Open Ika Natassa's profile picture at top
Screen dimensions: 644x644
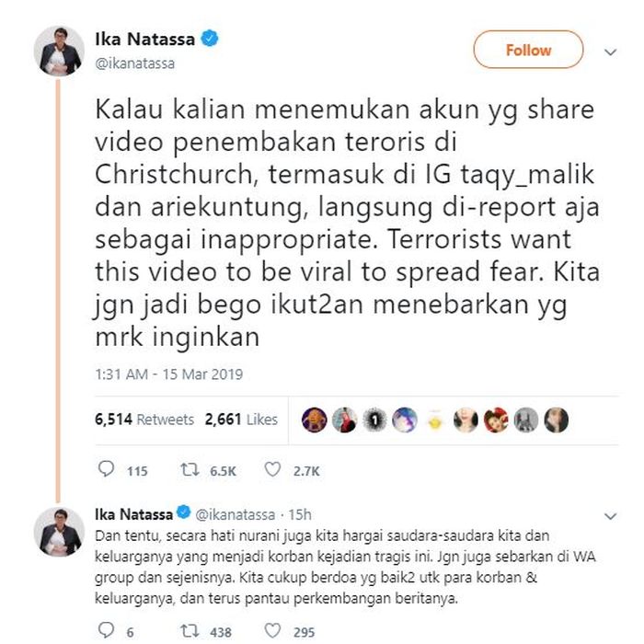tap(59, 51)
